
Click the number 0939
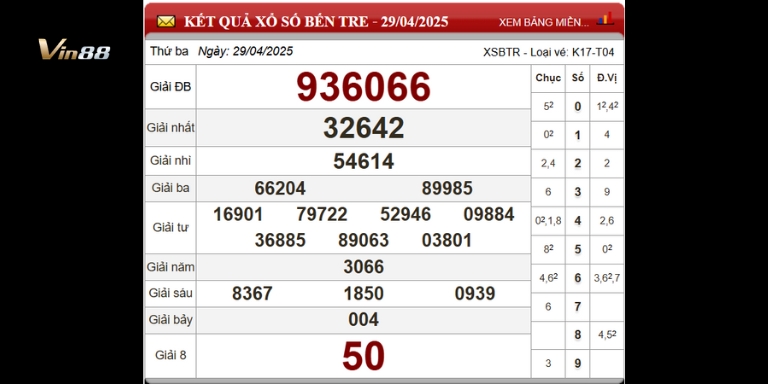[x=475, y=293]
